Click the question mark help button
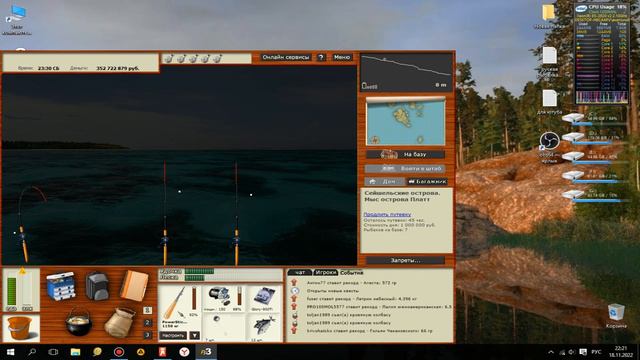 click(x=321, y=58)
